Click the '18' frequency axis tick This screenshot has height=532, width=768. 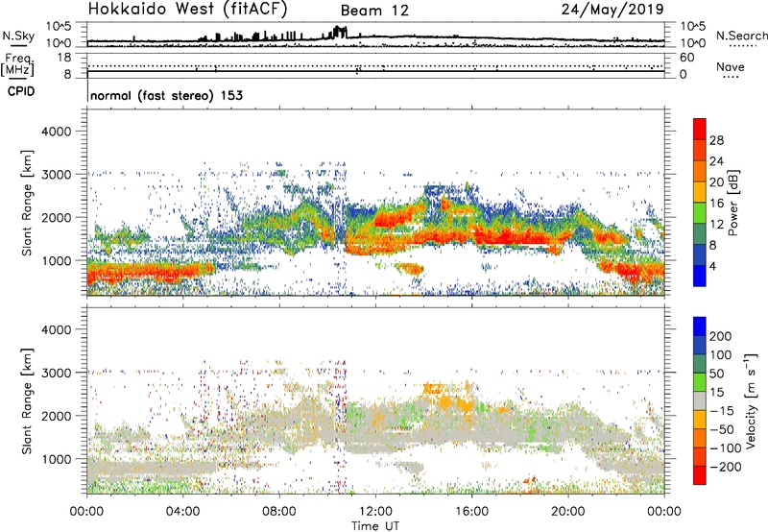(x=63, y=58)
